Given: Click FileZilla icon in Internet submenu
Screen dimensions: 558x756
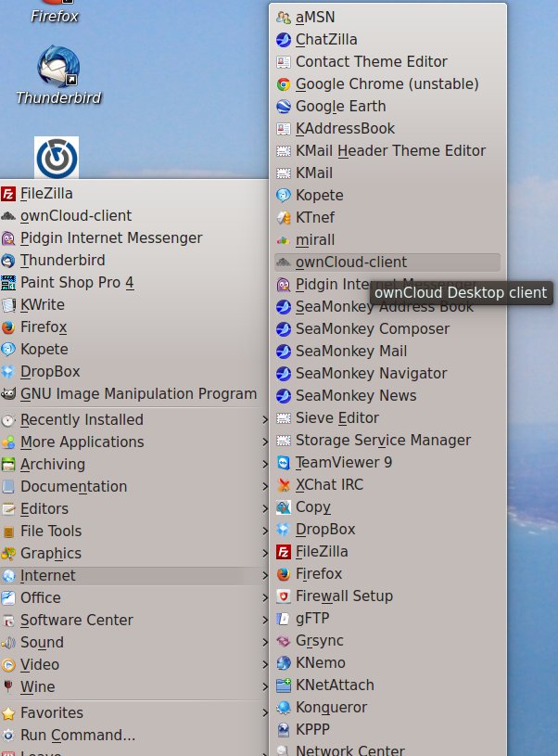Looking at the screenshot, I should [284, 552].
